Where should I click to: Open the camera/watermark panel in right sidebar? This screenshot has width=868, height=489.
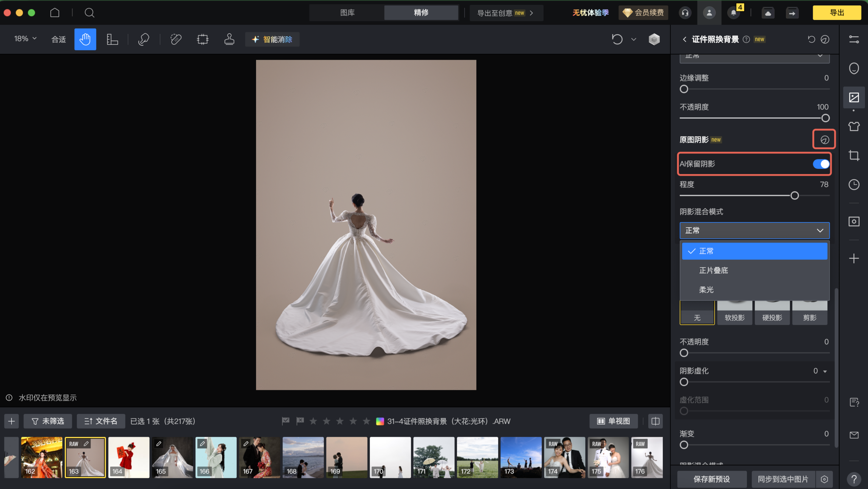[854, 221]
